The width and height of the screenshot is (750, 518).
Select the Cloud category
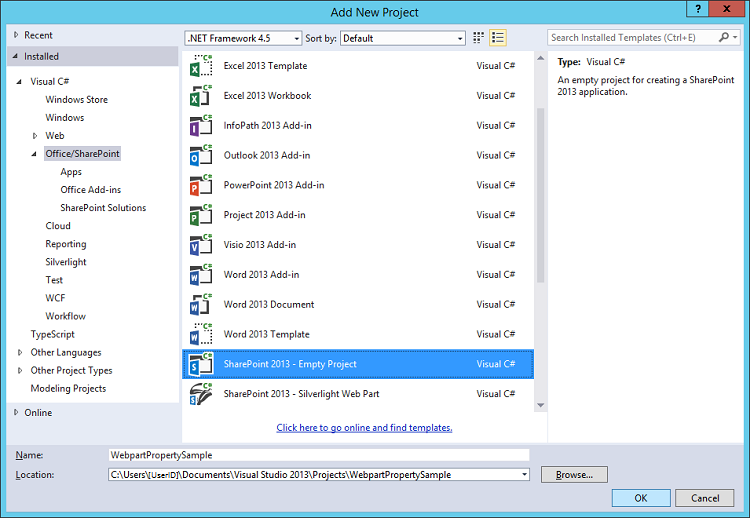(58, 226)
